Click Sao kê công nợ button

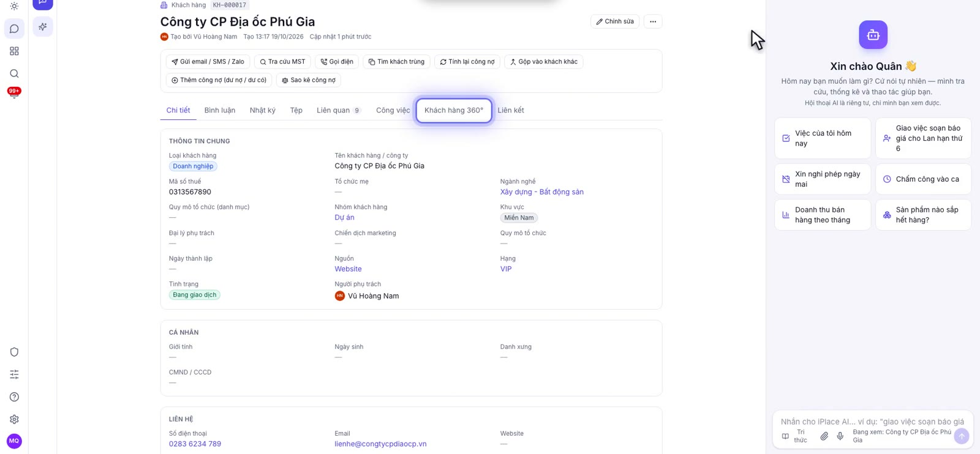[x=309, y=80]
